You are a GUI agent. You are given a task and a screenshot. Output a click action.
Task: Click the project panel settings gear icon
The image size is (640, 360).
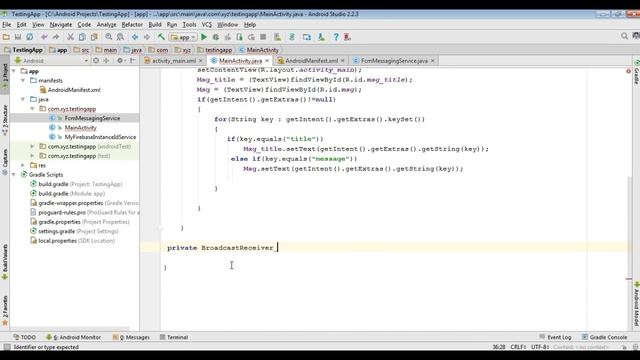(120, 60)
